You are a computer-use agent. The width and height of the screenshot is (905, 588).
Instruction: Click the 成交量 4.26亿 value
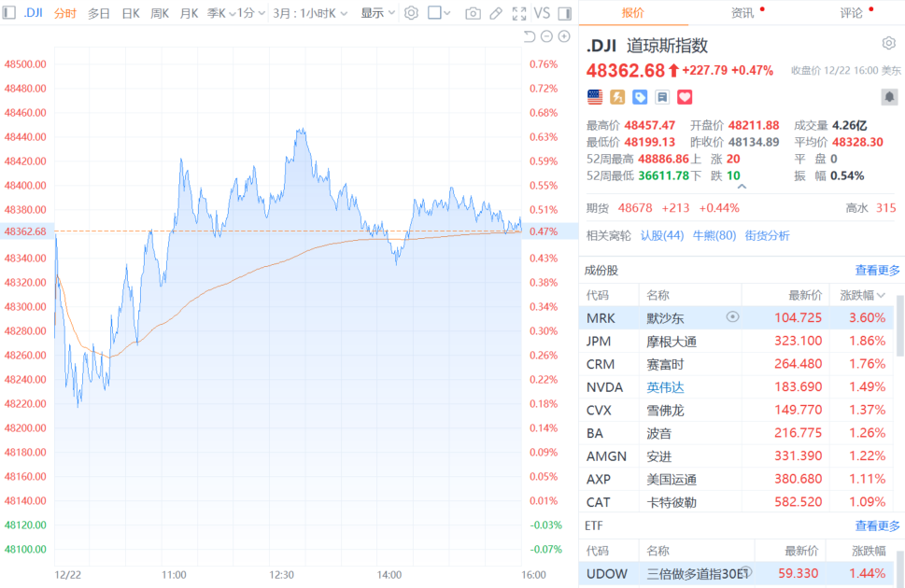[x=849, y=125]
